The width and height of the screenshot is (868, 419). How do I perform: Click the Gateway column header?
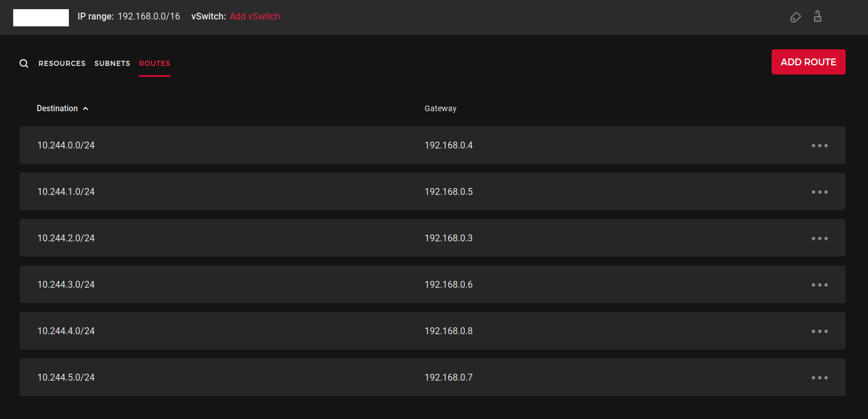(x=440, y=108)
